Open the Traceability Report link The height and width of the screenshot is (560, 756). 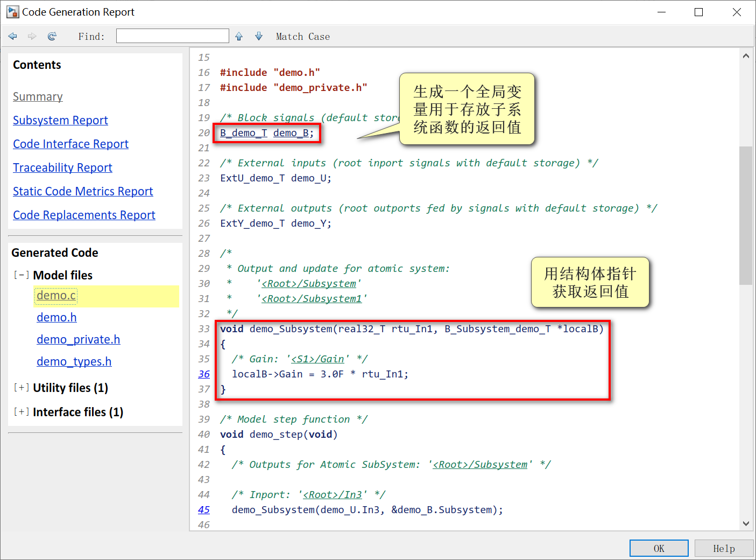(62, 168)
